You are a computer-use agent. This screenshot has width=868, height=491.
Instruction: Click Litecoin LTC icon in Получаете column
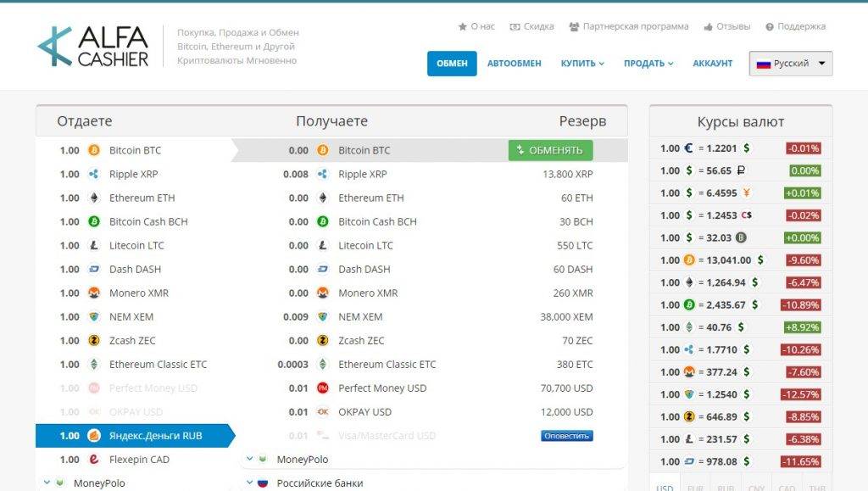point(323,245)
